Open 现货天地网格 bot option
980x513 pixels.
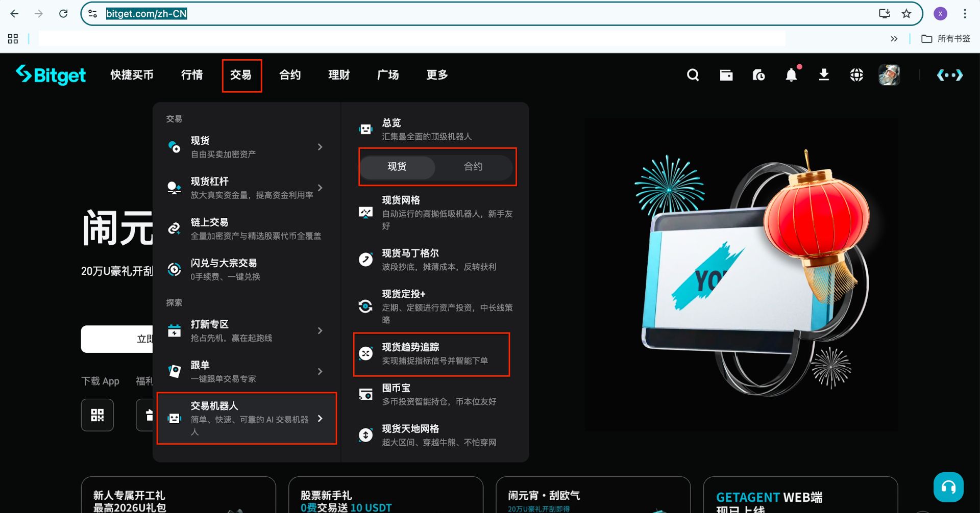click(435, 435)
